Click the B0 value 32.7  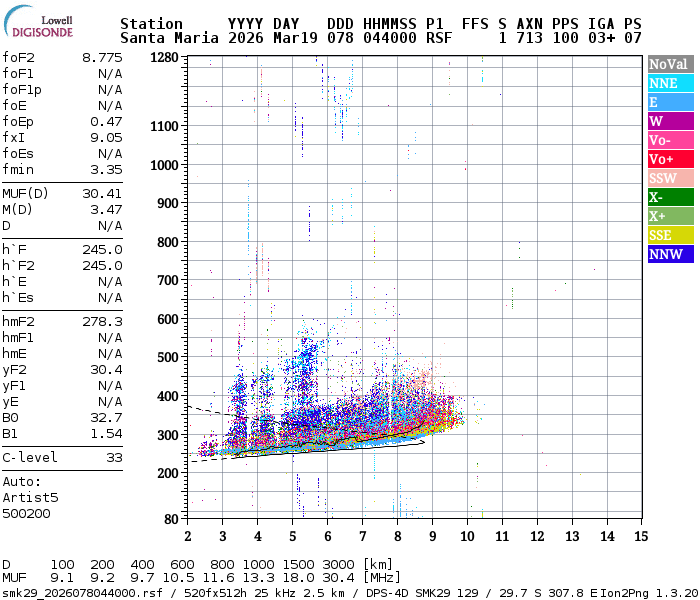106,418
